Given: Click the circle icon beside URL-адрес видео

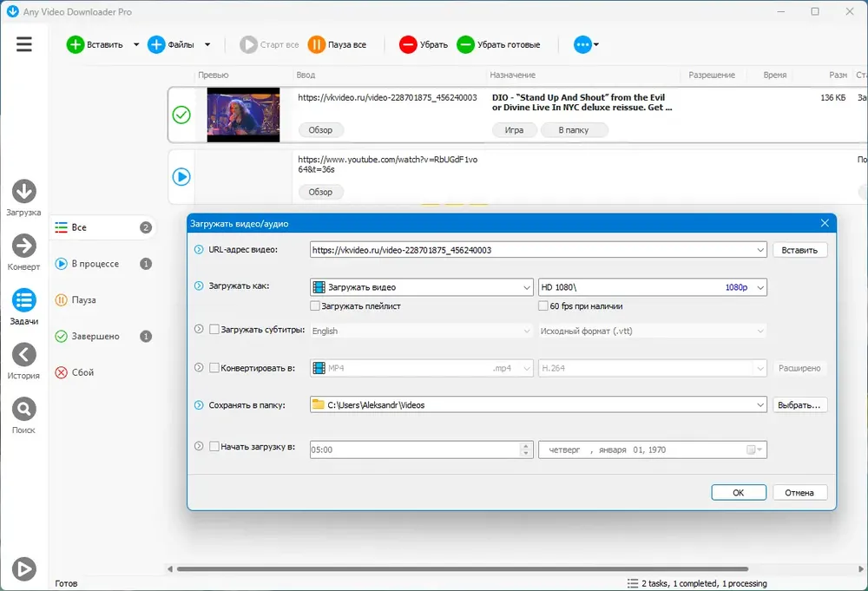Looking at the screenshot, I should click(199, 250).
